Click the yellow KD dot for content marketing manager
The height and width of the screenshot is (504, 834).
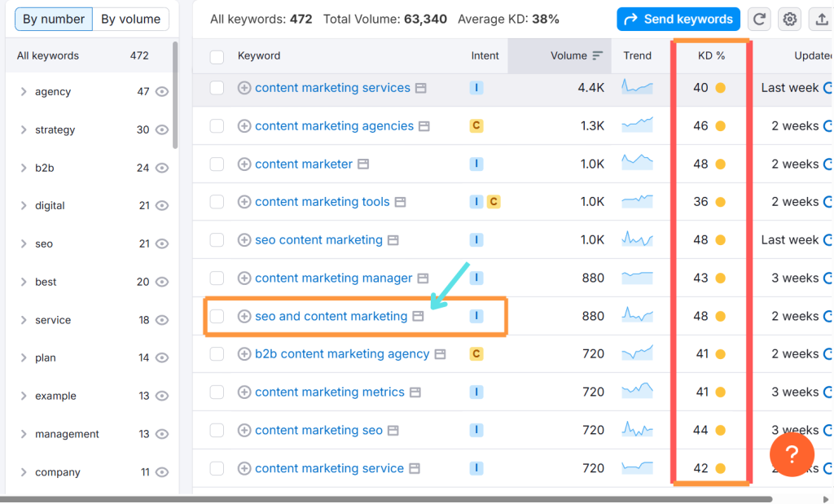coord(720,278)
